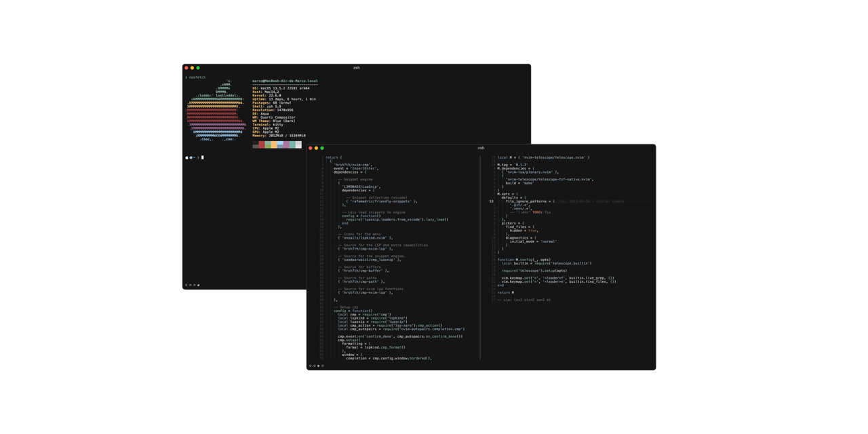The height and width of the screenshot is (434, 868).
Task: Select the filled tab dot in neofetch window
Action: [x=199, y=285]
